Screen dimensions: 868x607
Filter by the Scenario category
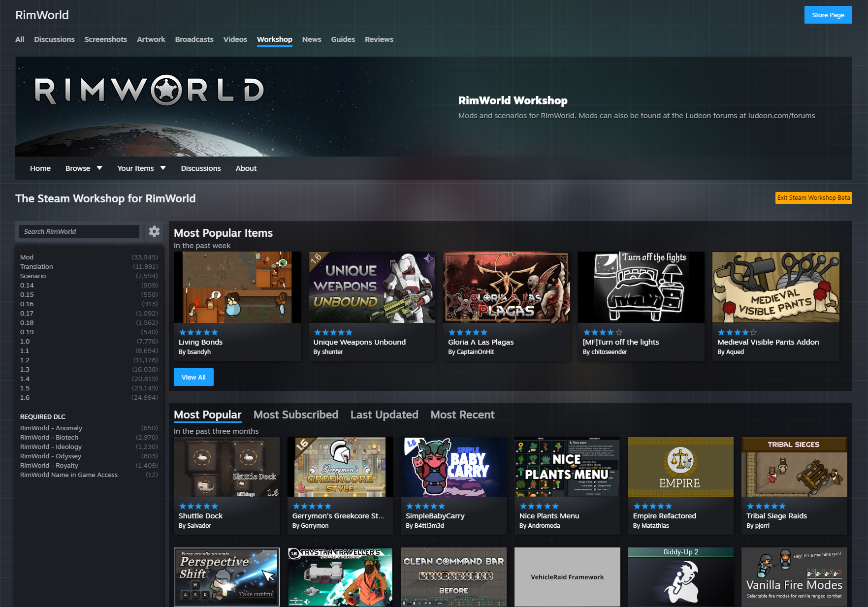pos(89,276)
